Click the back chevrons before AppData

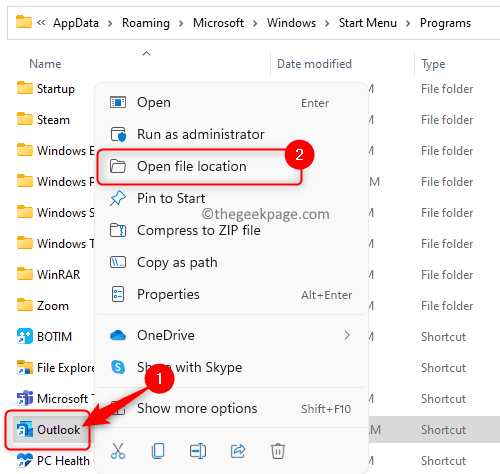pyautogui.click(x=41, y=23)
